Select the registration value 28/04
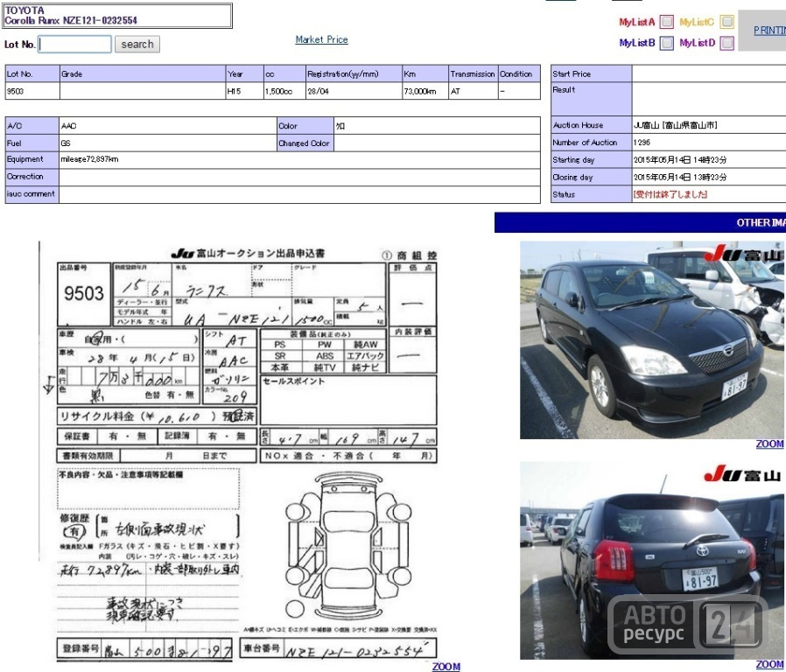 point(318,91)
